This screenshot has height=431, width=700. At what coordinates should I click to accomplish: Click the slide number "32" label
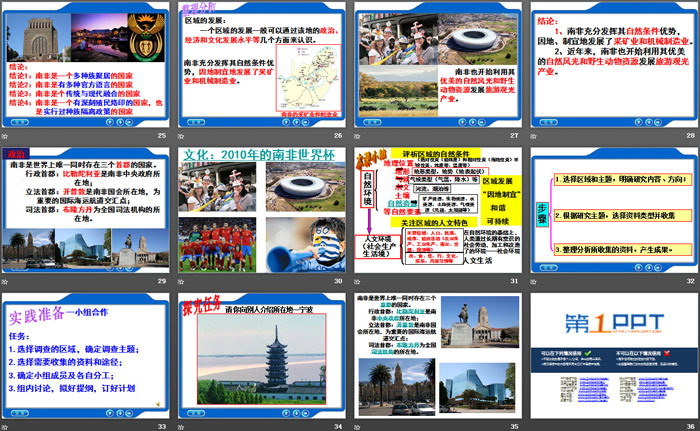pos(691,281)
